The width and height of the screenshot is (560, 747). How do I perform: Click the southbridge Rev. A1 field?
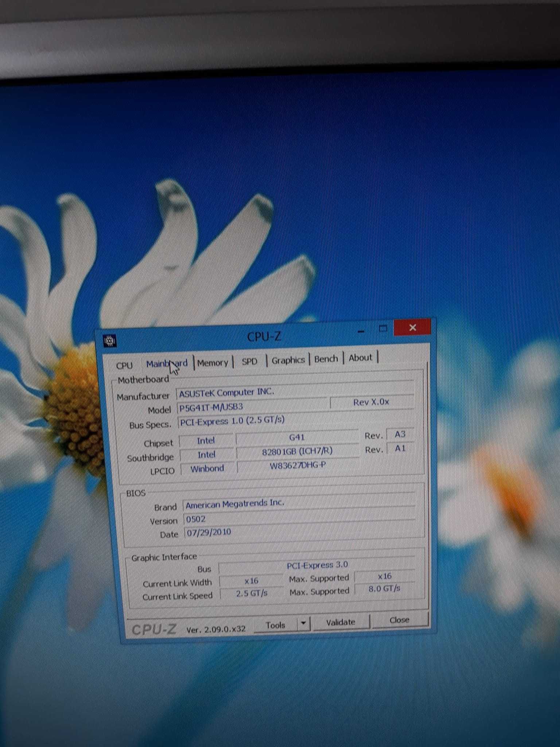(400, 448)
